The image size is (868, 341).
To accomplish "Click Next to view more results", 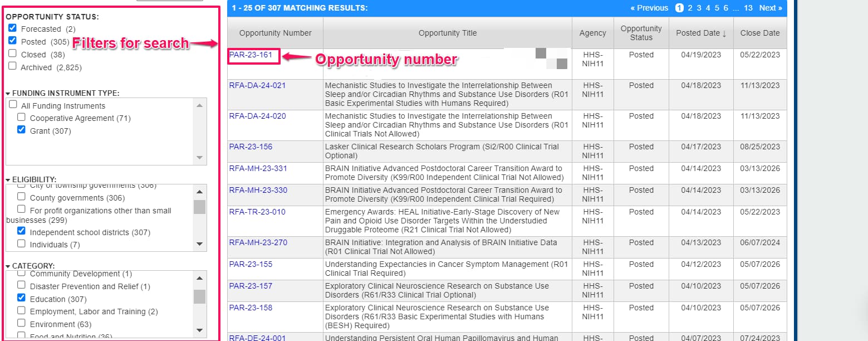I will [770, 8].
